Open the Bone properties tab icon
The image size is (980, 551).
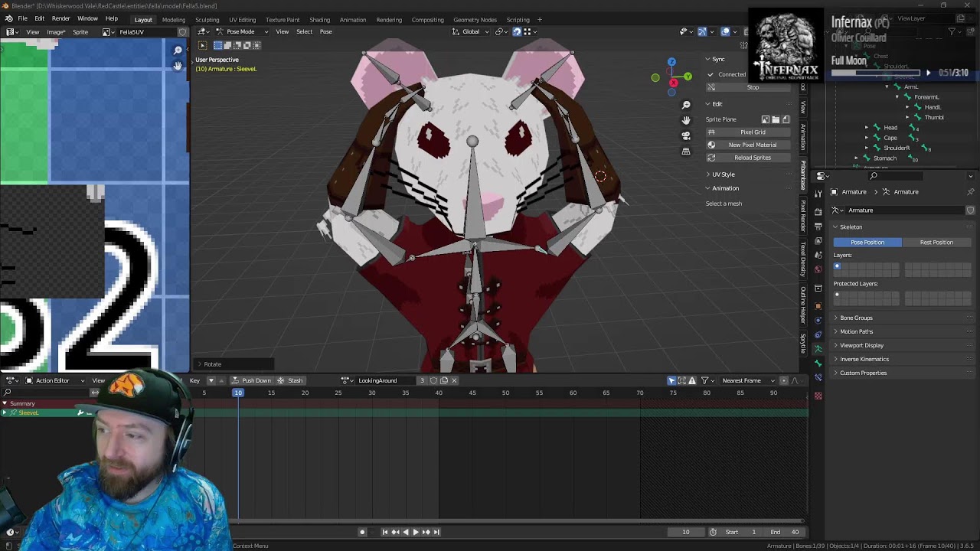(818, 363)
